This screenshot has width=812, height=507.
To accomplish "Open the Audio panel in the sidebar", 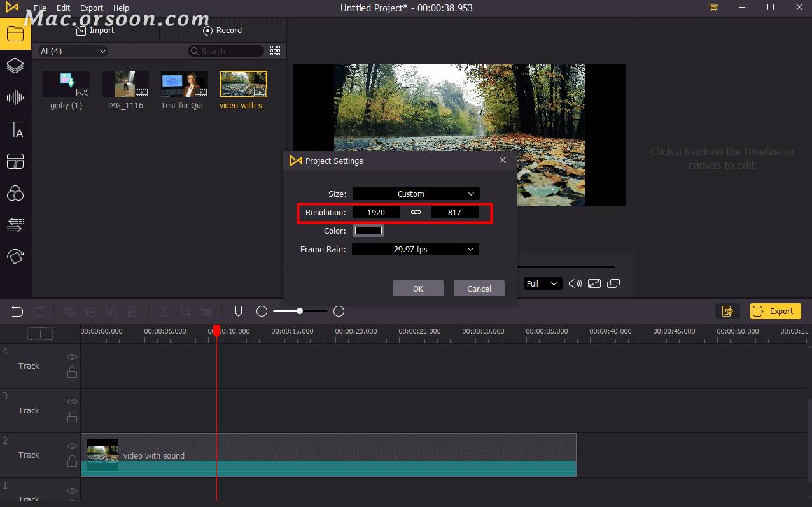I will (x=15, y=97).
